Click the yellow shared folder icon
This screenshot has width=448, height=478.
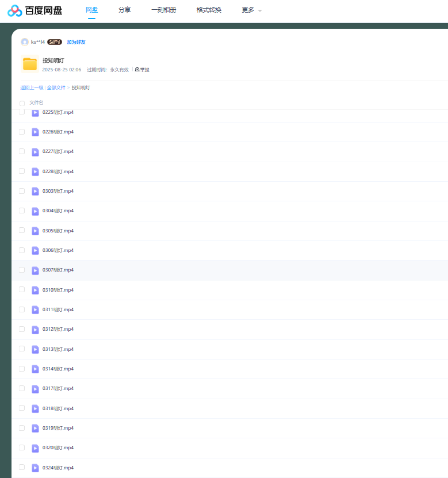click(x=29, y=64)
